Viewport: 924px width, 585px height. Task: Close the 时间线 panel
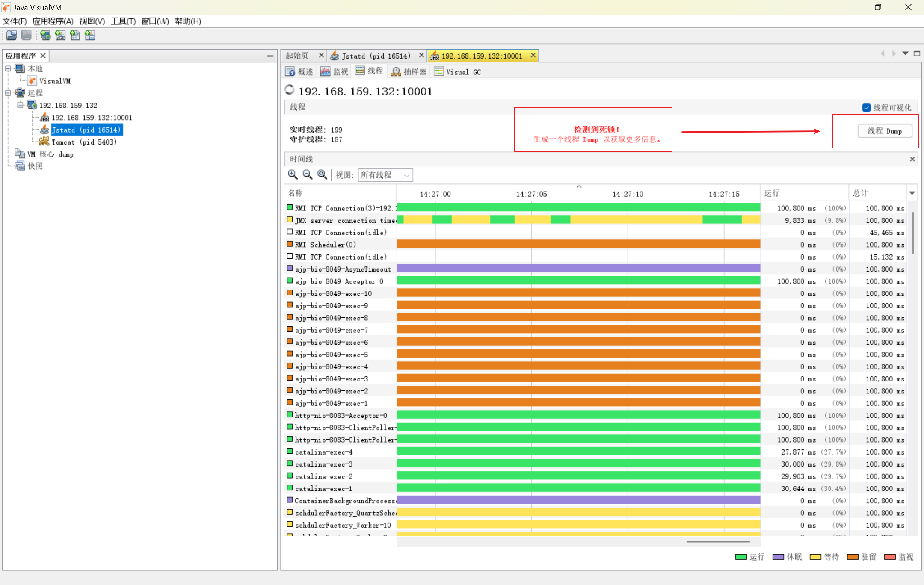pos(912,159)
